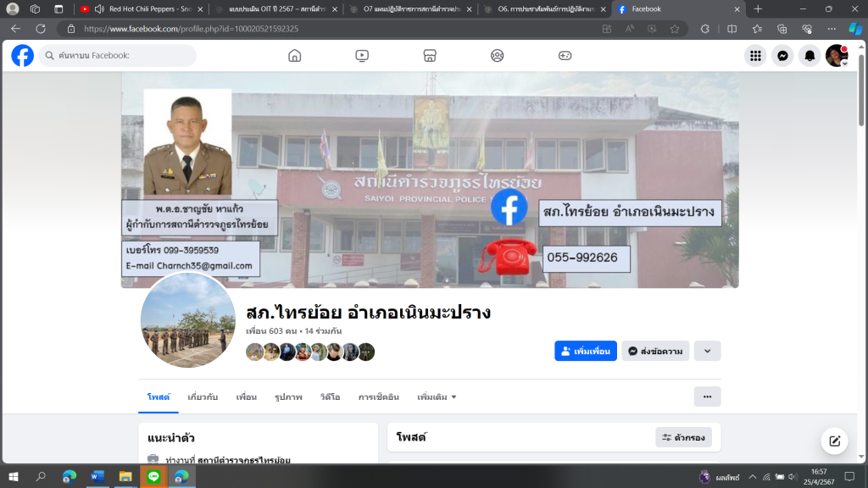Open the Groups icon in top navigation
Screen dimensions: 868x488
498,56
